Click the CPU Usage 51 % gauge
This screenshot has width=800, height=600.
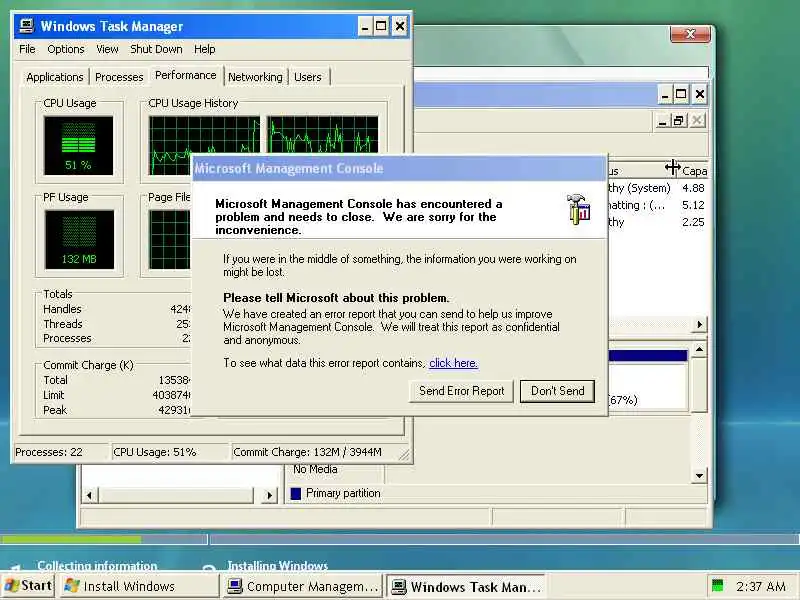(x=79, y=146)
